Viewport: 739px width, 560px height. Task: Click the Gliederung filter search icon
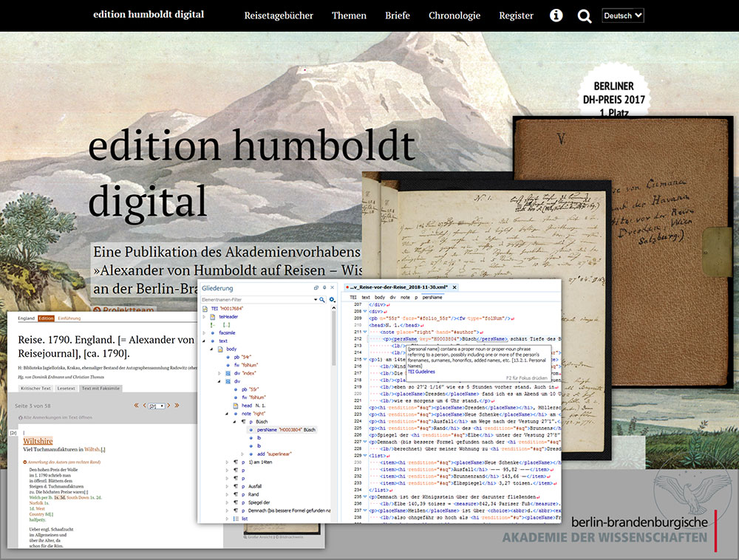(x=322, y=299)
